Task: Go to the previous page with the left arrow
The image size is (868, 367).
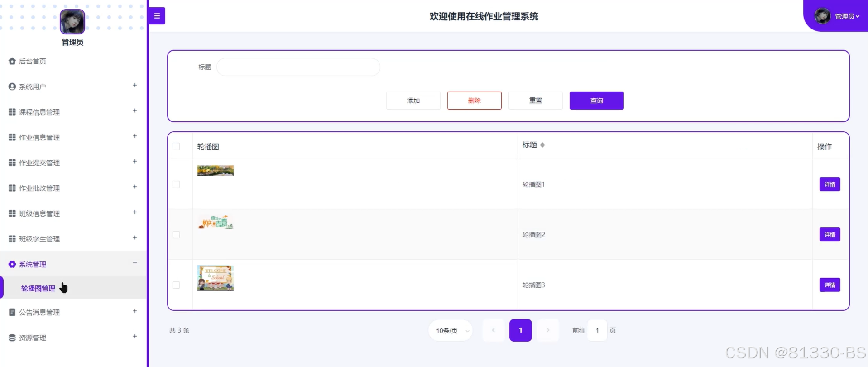Action: (x=494, y=330)
